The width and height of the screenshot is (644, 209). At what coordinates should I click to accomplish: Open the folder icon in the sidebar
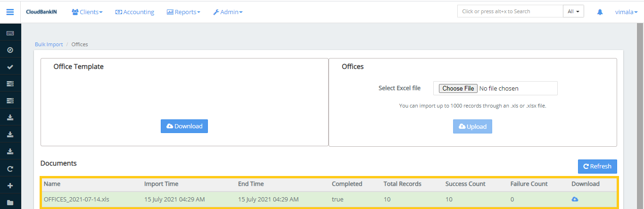10,202
